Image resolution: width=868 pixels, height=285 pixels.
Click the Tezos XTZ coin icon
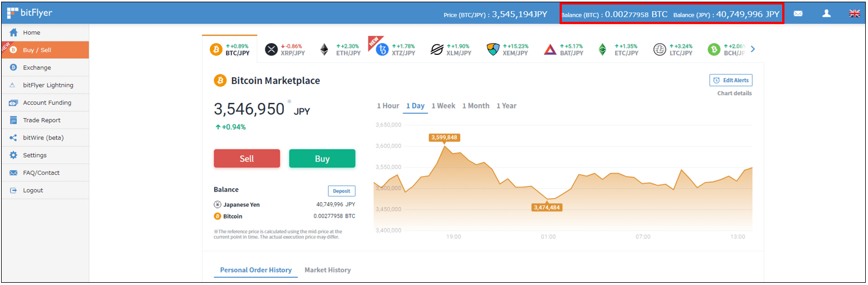tap(382, 50)
